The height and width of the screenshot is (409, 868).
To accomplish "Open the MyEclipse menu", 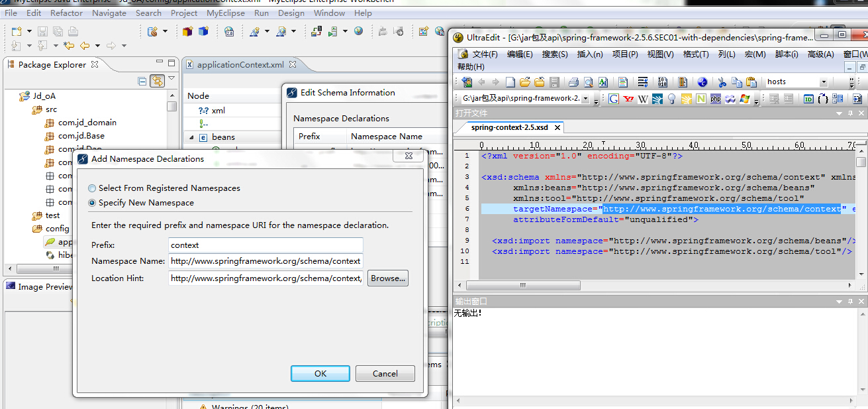I will point(226,13).
